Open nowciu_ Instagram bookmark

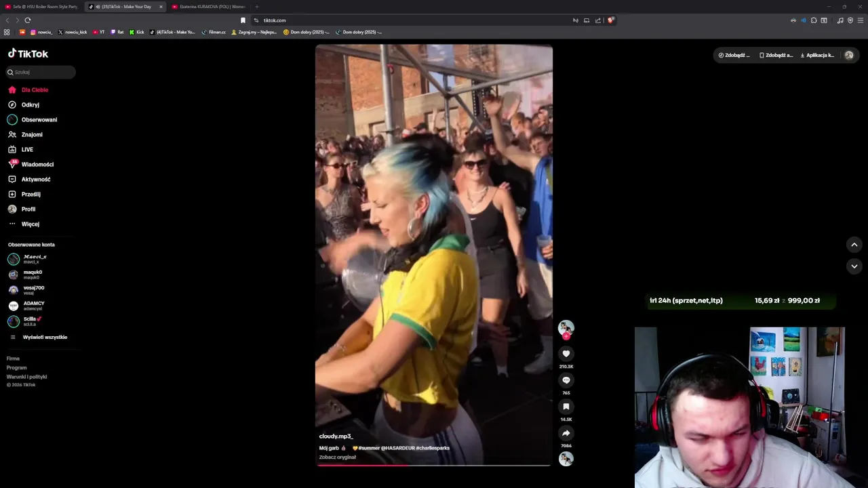pos(41,32)
